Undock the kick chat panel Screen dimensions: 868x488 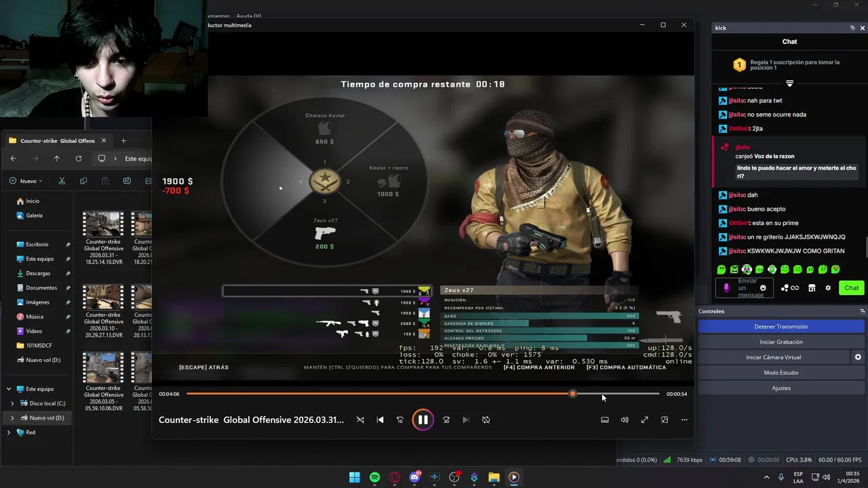[852, 28]
